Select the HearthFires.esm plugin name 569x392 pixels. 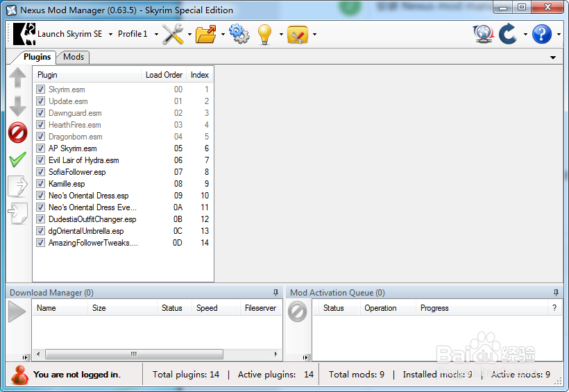75,125
